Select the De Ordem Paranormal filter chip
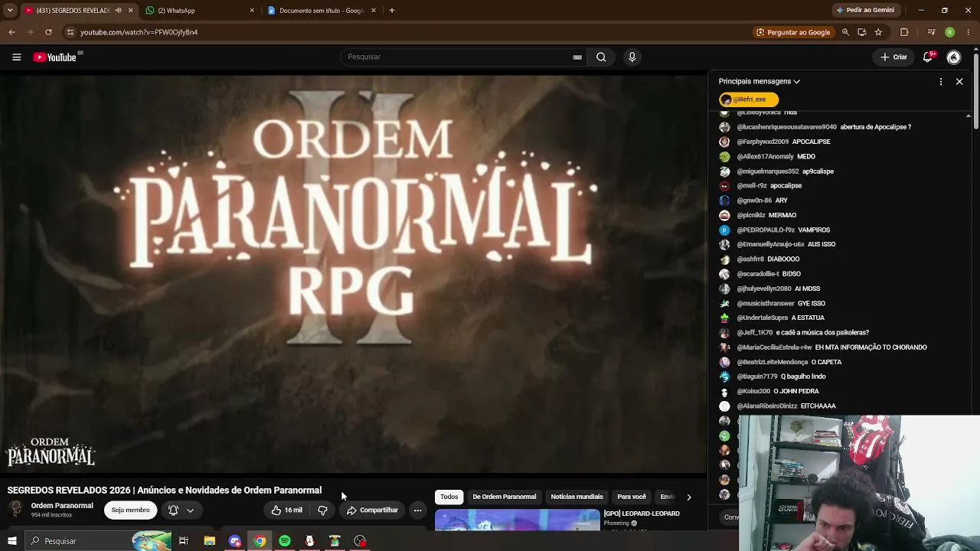The image size is (980, 551). click(505, 497)
